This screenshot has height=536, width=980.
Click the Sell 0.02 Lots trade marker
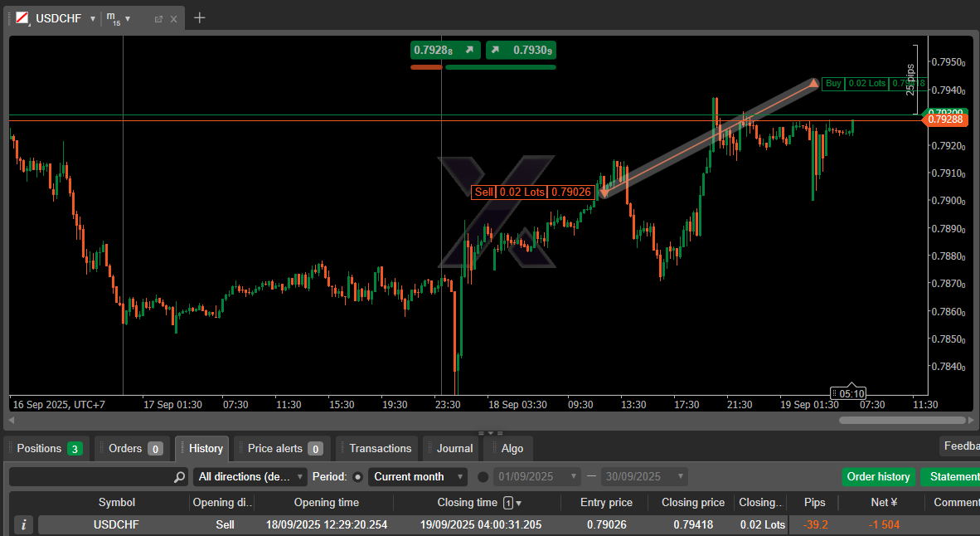(532, 192)
